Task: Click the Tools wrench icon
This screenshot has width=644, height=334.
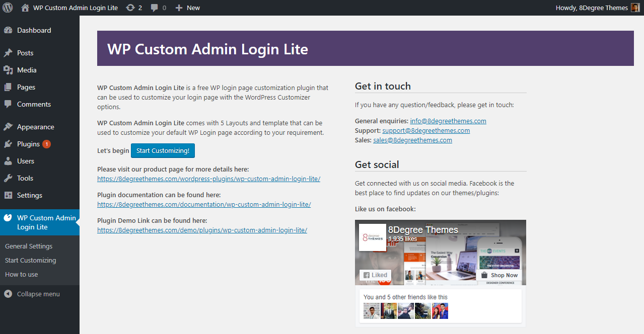Action: 8,178
